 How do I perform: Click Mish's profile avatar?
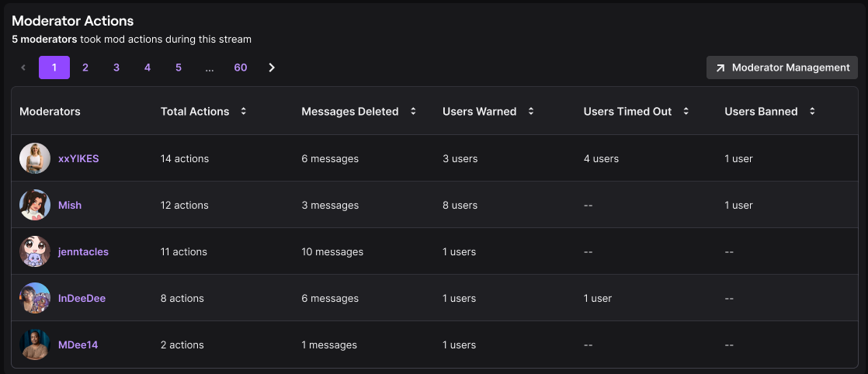[x=35, y=205]
